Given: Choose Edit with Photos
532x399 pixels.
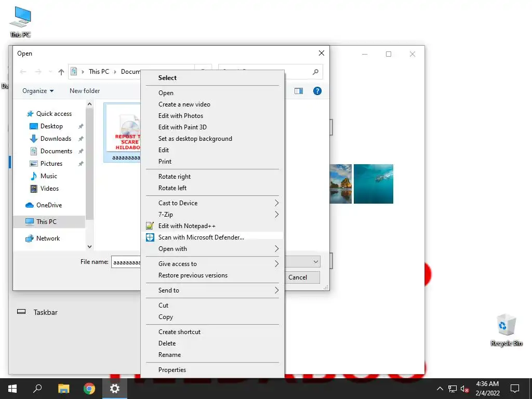Looking at the screenshot, I should tap(214, 116).
